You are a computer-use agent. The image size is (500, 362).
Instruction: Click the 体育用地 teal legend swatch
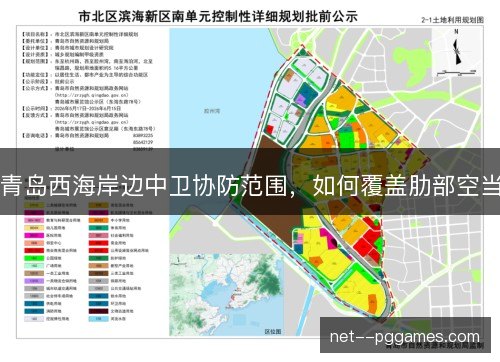[x=99, y=228]
